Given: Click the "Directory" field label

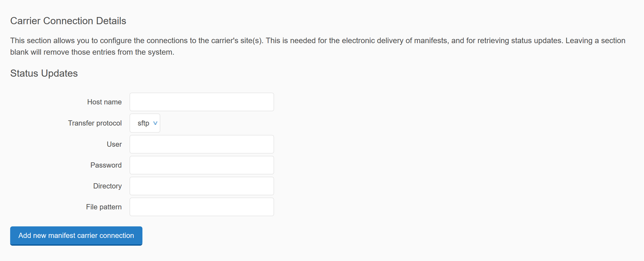Looking at the screenshot, I should 107,186.
